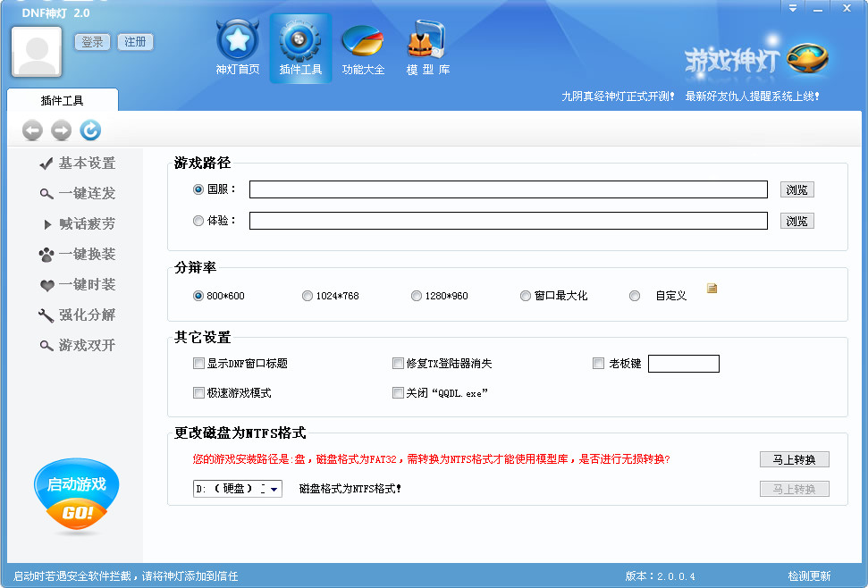Viewport: 868px width, 588px height.
Task: Click 浏览 button for 体验 path
Action: tap(796, 222)
